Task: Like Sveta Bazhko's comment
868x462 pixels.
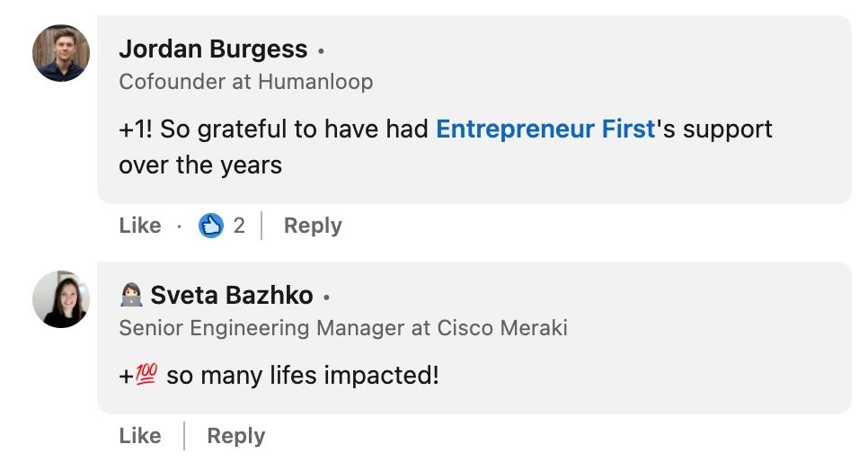Action: coord(140,436)
